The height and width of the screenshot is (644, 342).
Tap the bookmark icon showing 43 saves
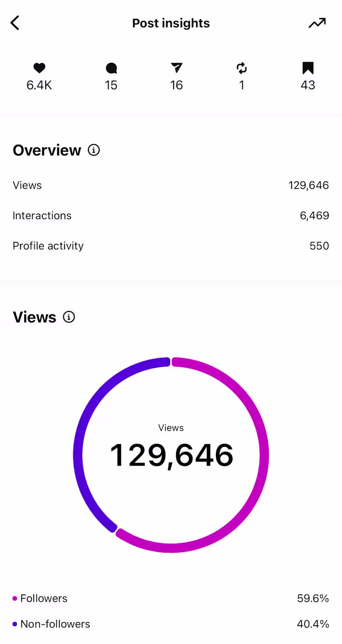[308, 68]
